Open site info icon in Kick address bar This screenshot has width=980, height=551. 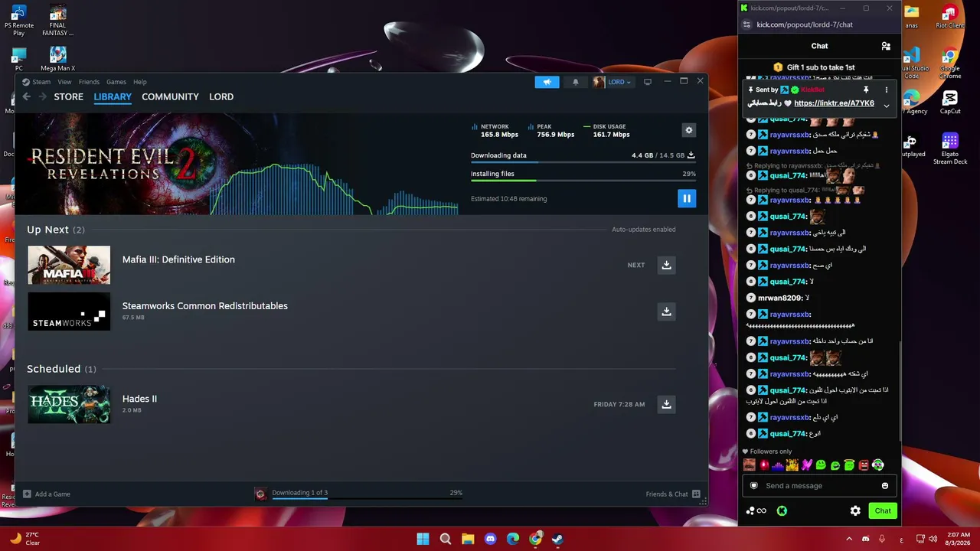pos(746,24)
